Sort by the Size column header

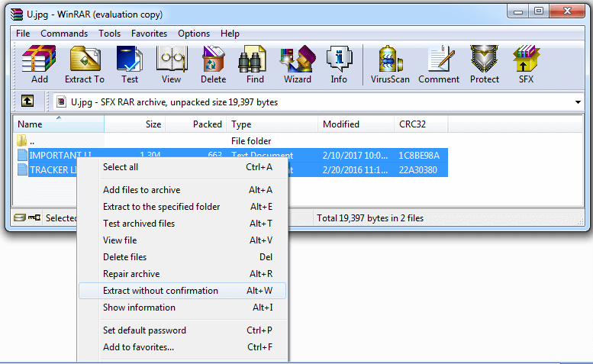[x=135, y=124]
